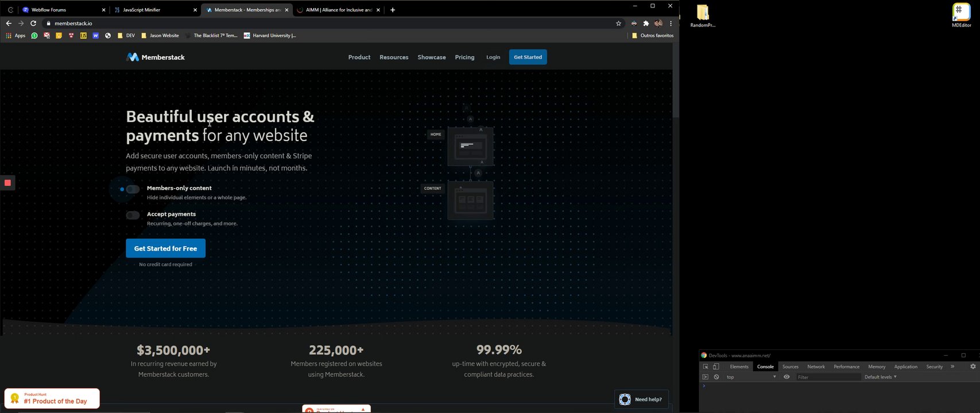The width and height of the screenshot is (980, 413).
Task: Select the DevTools inspect element tool
Action: click(x=706, y=367)
